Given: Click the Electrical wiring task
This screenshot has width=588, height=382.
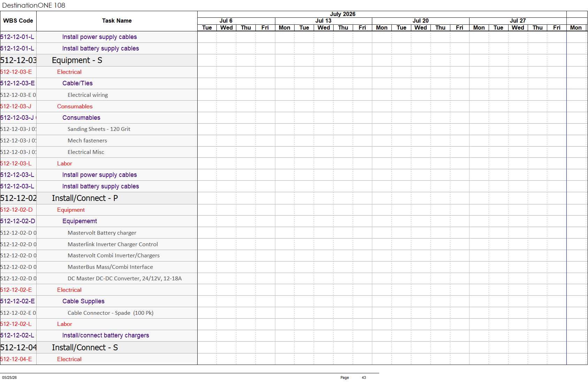Looking at the screenshot, I should tap(88, 95).
